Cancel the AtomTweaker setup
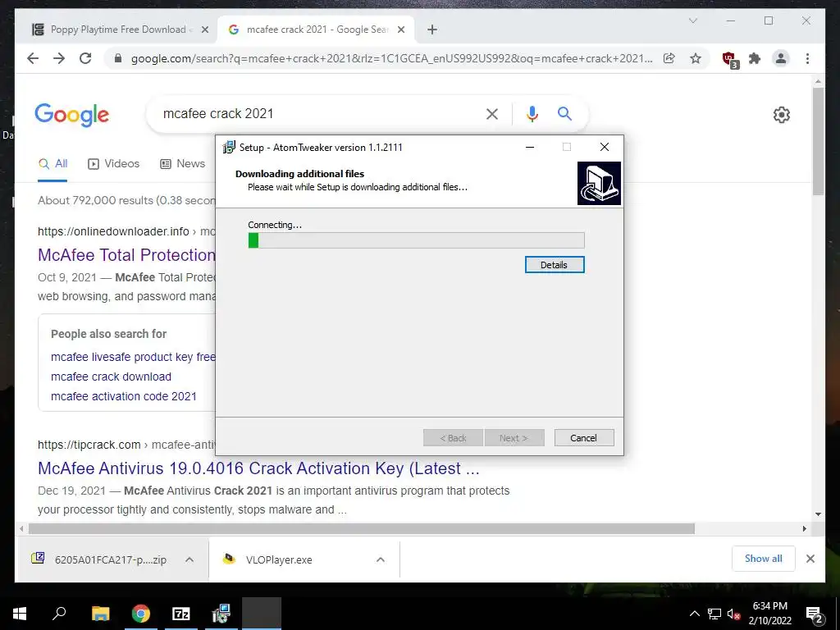 pyautogui.click(x=584, y=438)
